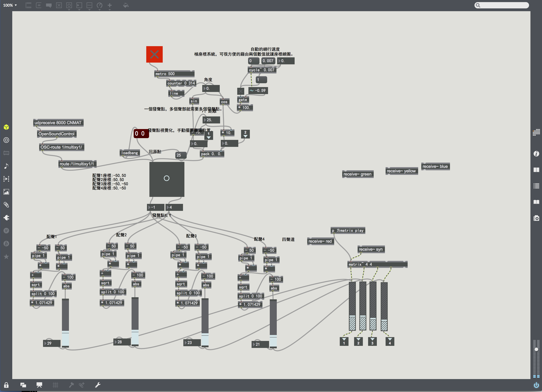Click the outlet arrow box labeled 4
This screenshot has height=392, width=542.
[x=390, y=341]
